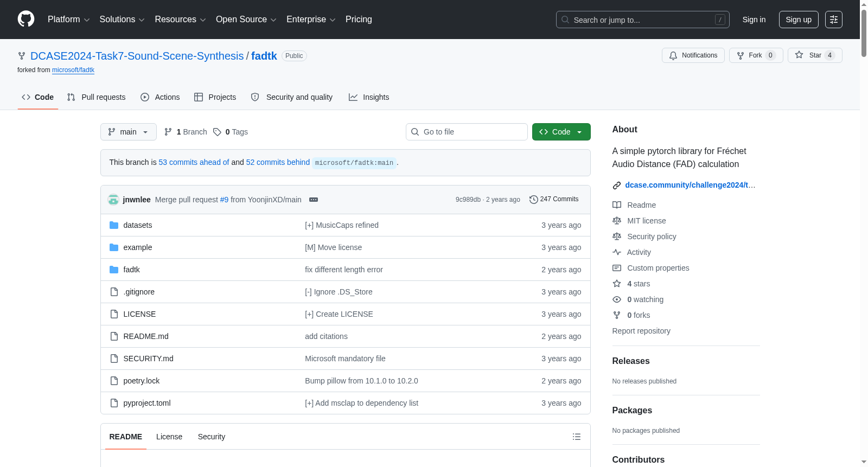Screen dimensions: 868x467
Task: Click the pyproject.toml file icon
Action: (x=114, y=403)
